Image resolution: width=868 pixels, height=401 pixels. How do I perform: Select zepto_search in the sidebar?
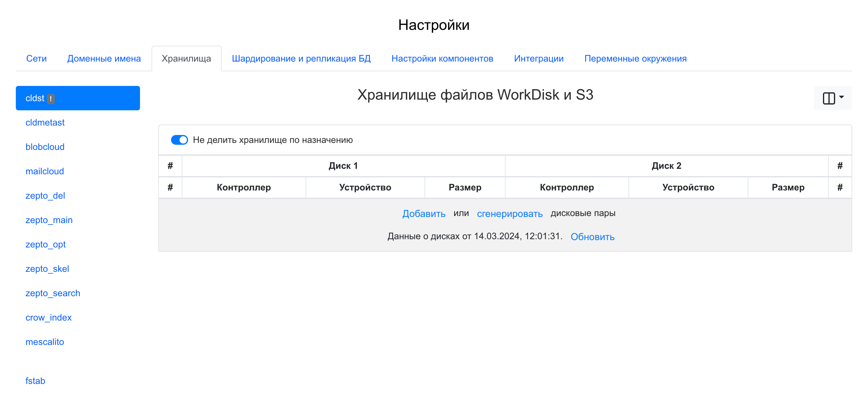pyautogui.click(x=53, y=293)
